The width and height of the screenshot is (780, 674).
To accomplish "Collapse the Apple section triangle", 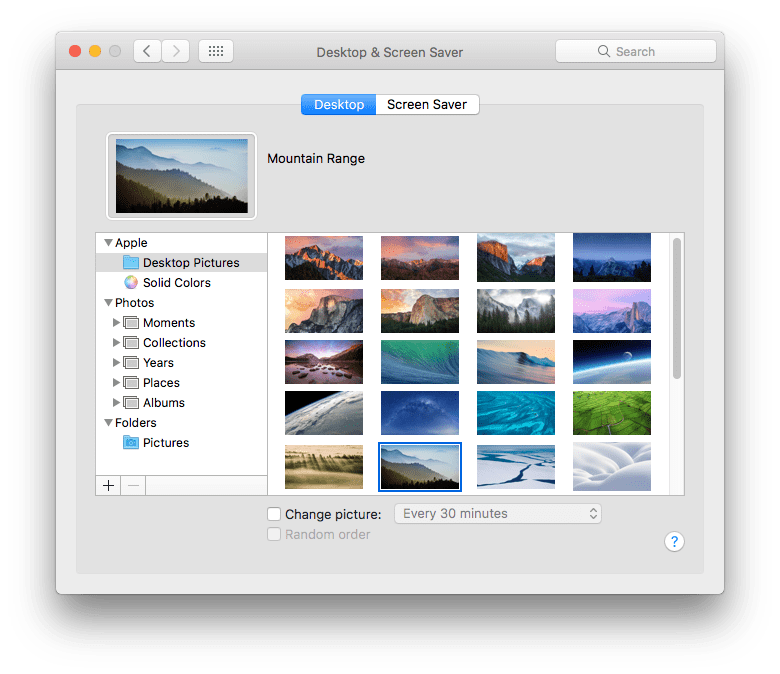I will click(x=107, y=243).
